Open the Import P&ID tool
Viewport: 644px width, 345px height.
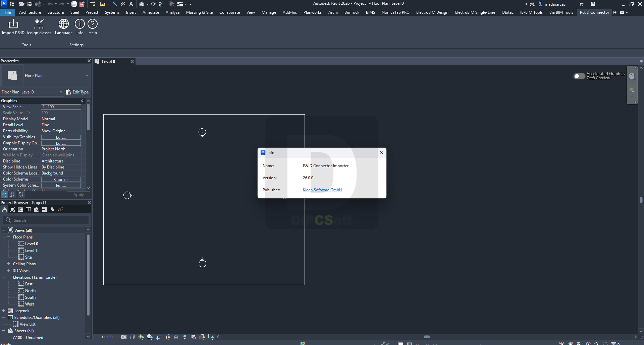coord(13,27)
